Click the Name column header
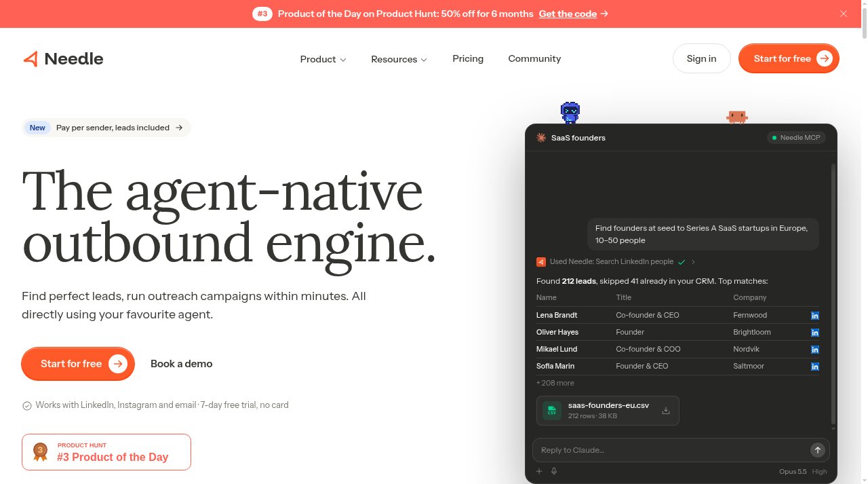The width and height of the screenshot is (868, 484). click(x=547, y=297)
